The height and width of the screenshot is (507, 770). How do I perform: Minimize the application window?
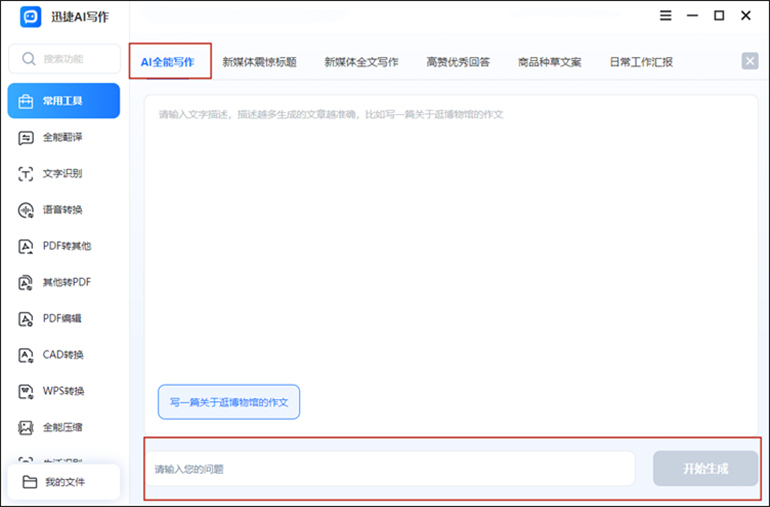[x=692, y=16]
